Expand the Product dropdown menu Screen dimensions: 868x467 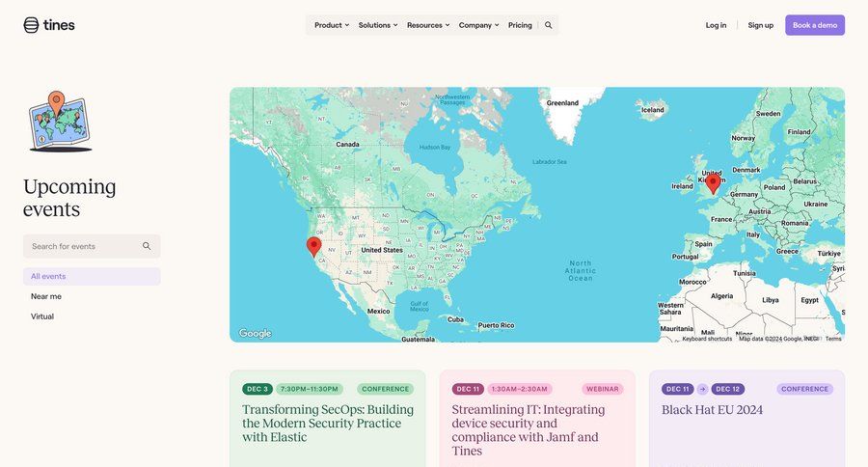[x=332, y=25]
